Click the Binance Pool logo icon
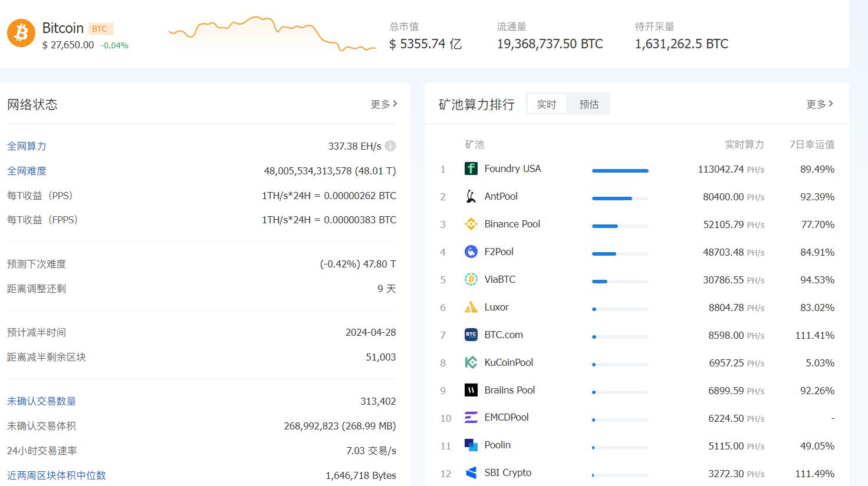This screenshot has width=868, height=486. pos(471,224)
